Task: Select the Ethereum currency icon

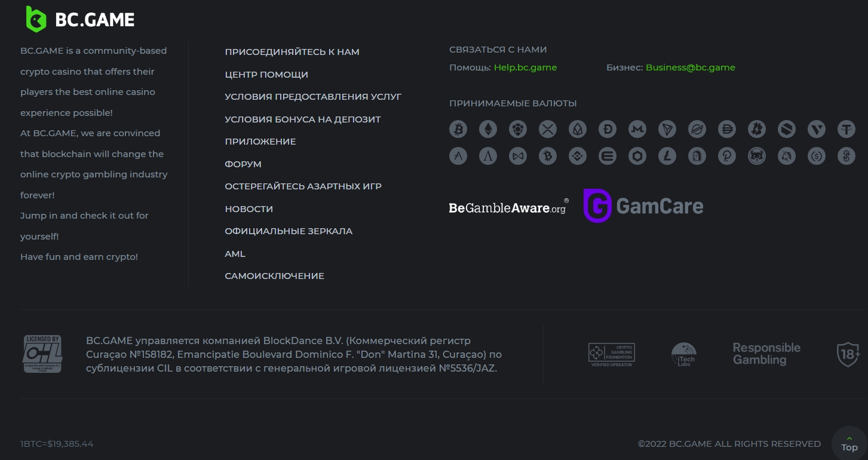Action: pyautogui.click(x=488, y=128)
